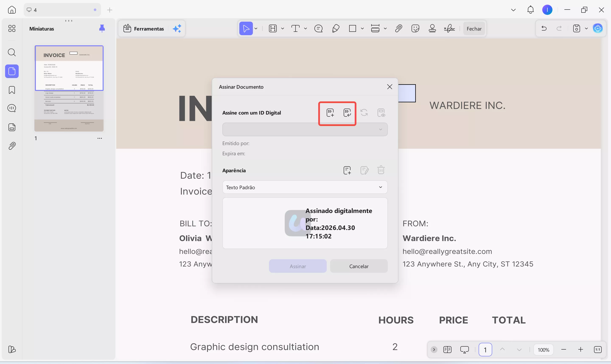This screenshot has width=611, height=364.
Task: Add a new tab
Action: pyautogui.click(x=110, y=10)
